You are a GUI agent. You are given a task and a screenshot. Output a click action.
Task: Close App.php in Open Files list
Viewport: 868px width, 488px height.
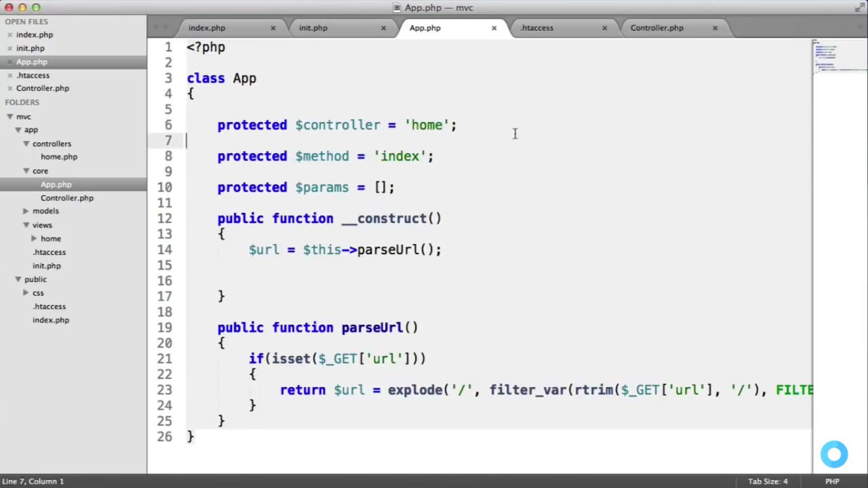[x=10, y=62]
